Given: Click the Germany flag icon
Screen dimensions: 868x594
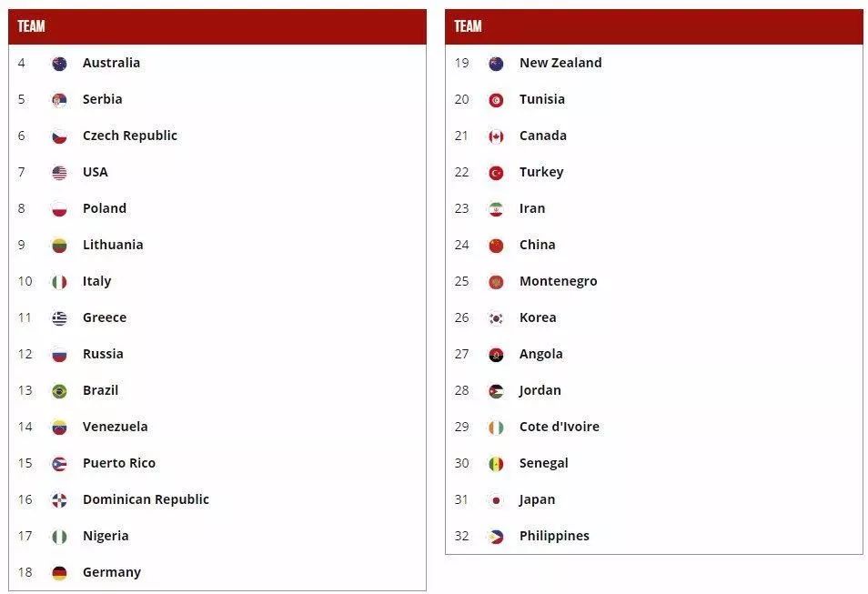Looking at the screenshot, I should (59, 573).
